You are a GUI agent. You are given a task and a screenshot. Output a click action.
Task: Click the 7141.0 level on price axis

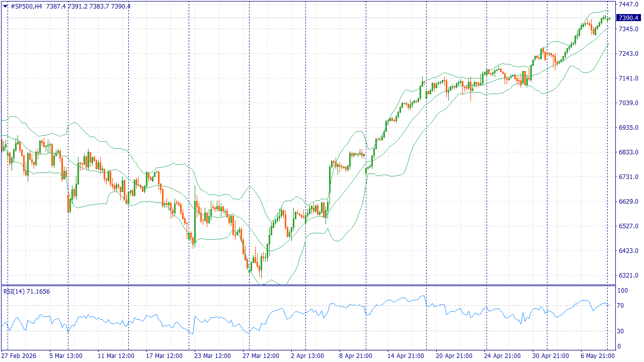click(x=628, y=78)
